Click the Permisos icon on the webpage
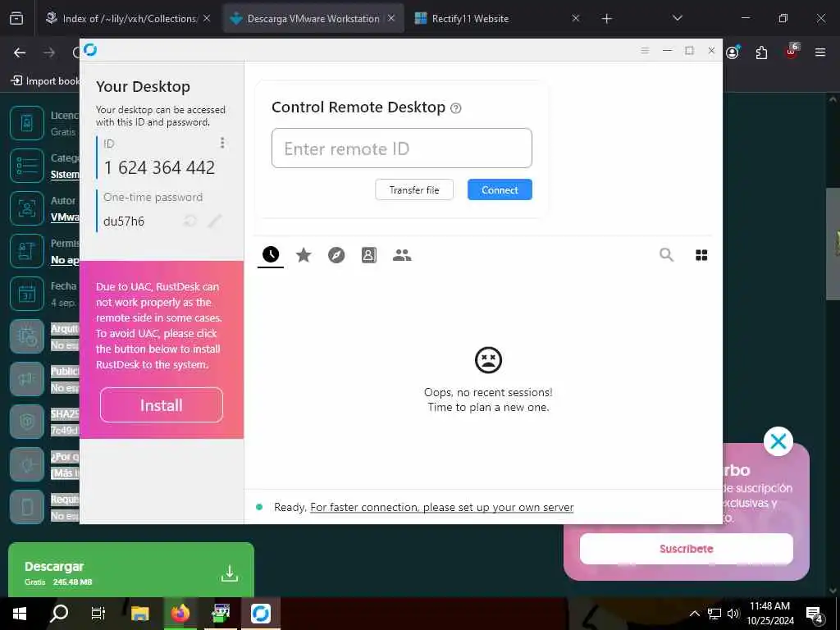 point(27,251)
